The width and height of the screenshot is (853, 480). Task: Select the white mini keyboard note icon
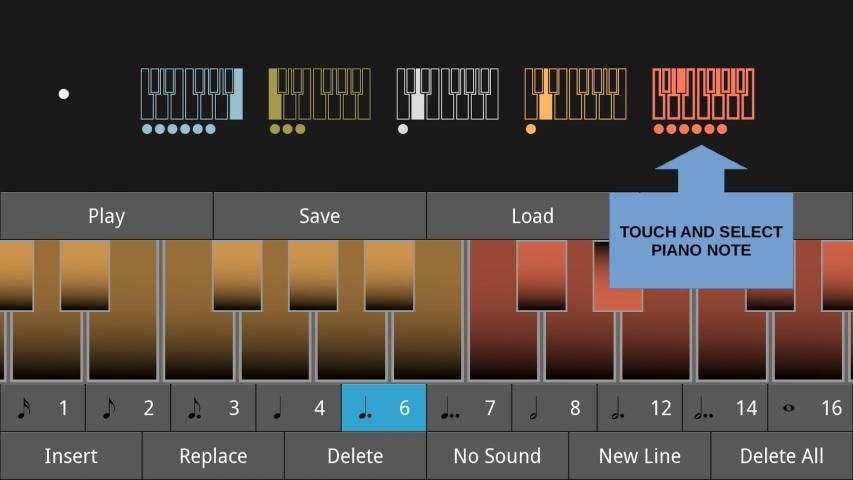click(x=447, y=95)
